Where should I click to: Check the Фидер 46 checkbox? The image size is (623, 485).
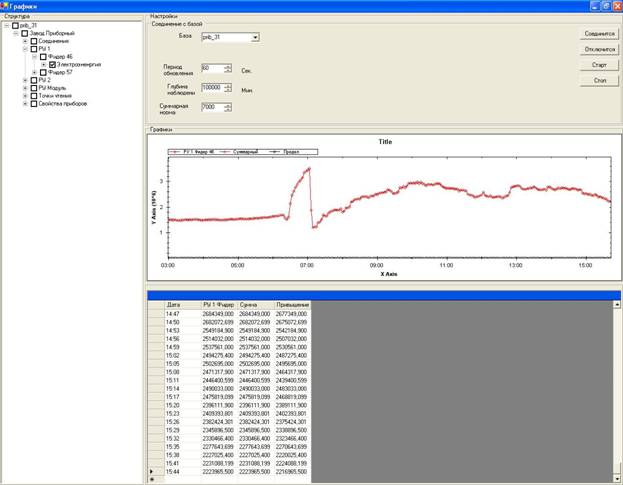(x=43, y=57)
